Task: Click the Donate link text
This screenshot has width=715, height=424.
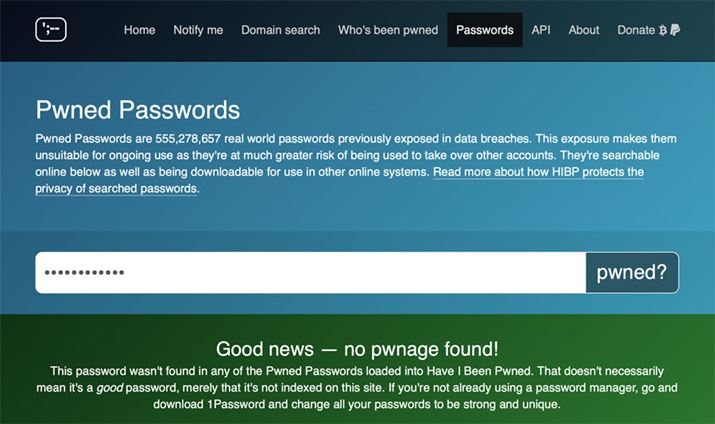Action: 636,30
